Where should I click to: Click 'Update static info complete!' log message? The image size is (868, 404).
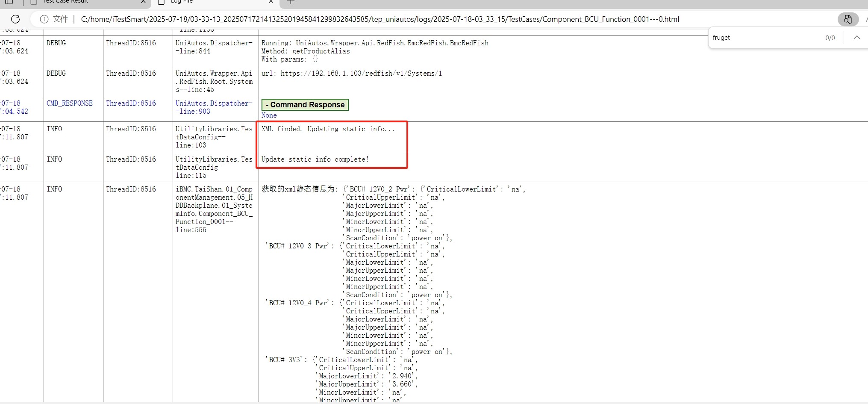(315, 159)
